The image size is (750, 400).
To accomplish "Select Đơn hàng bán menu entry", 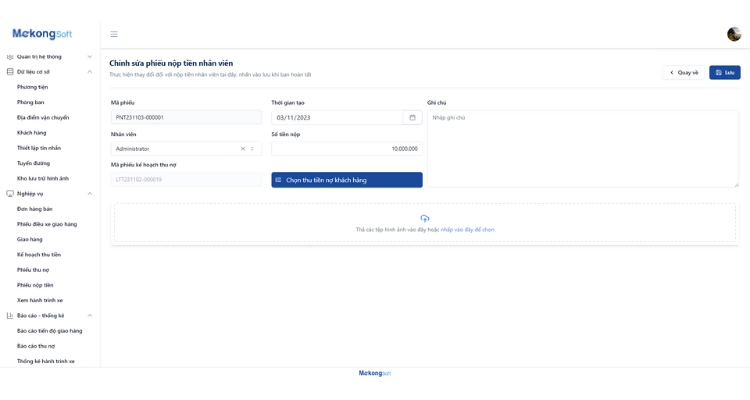I will coord(35,209).
